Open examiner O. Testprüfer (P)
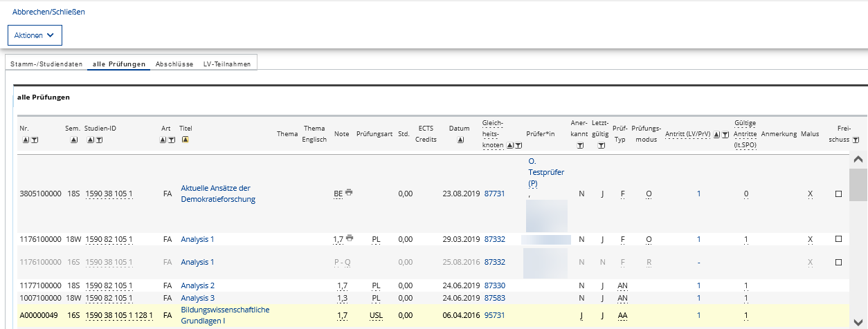This screenshot has width=868, height=329. click(547, 172)
